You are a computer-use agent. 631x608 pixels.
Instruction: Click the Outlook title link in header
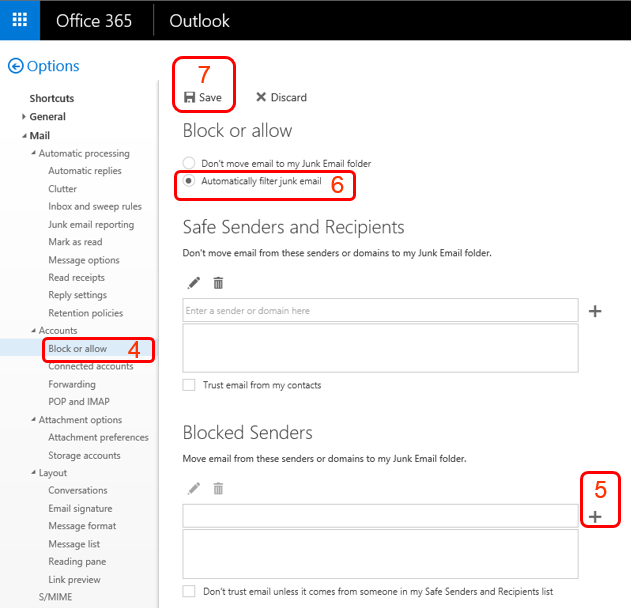(x=199, y=20)
